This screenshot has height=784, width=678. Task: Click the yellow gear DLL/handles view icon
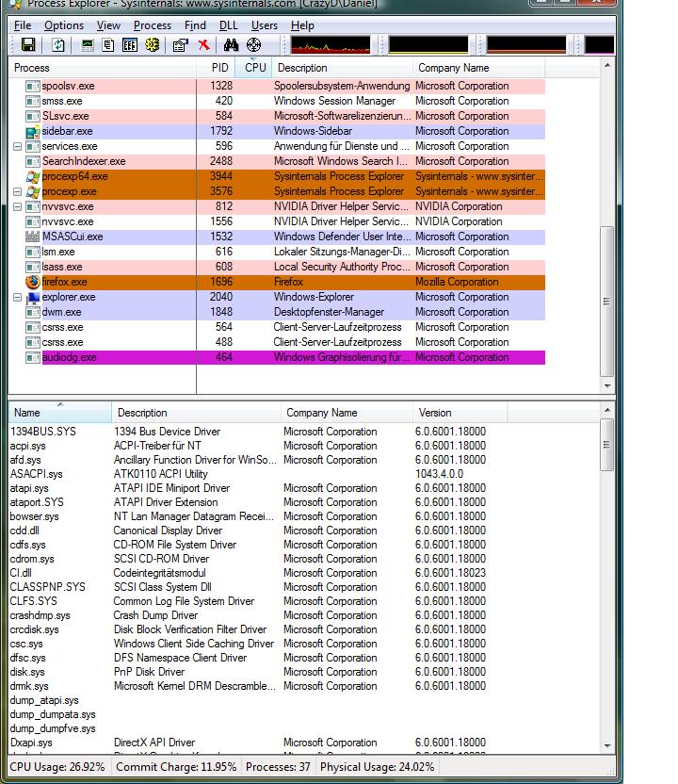pyautogui.click(x=152, y=45)
